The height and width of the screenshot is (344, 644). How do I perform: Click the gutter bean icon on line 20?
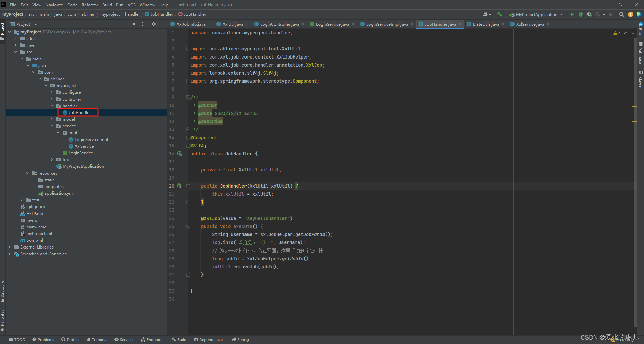179,186
